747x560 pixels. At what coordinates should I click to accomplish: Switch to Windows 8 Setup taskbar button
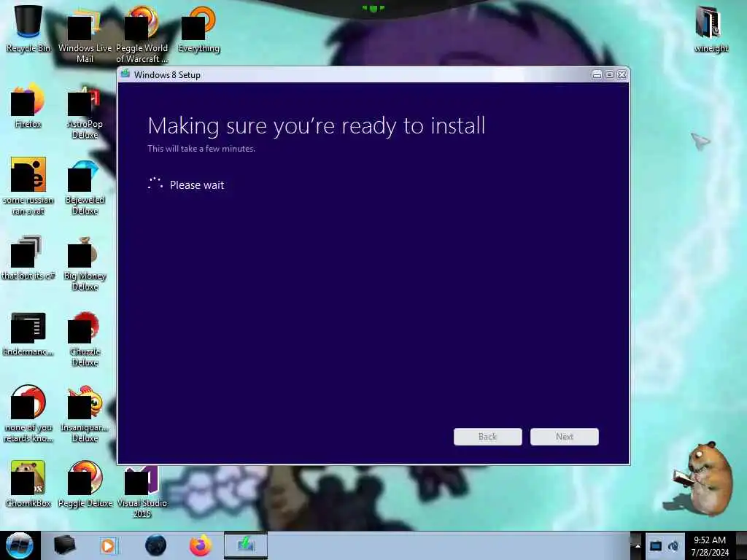tap(246, 545)
